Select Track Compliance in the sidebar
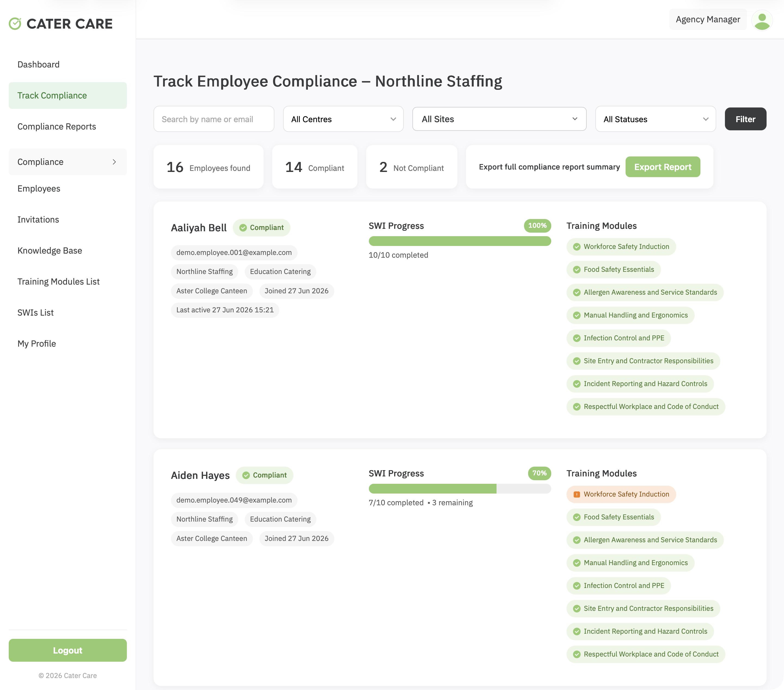Viewport: 784px width, 690px height. 68,96
